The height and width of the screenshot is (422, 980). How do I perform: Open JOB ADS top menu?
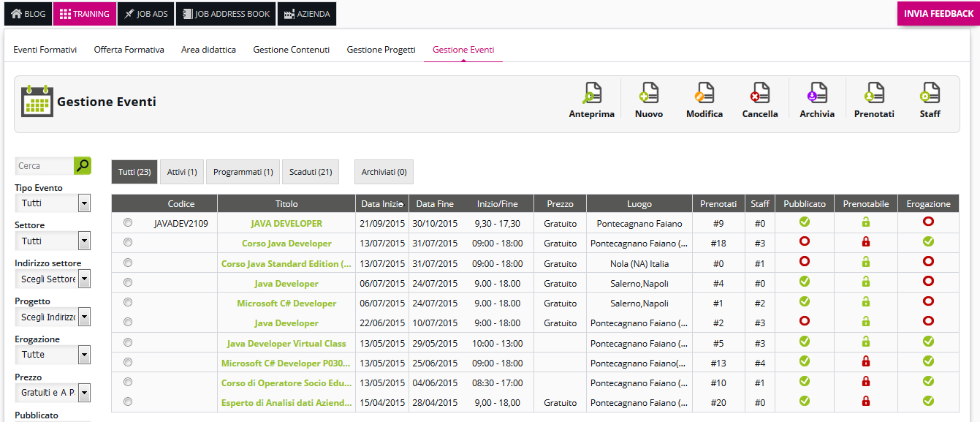[x=146, y=14]
